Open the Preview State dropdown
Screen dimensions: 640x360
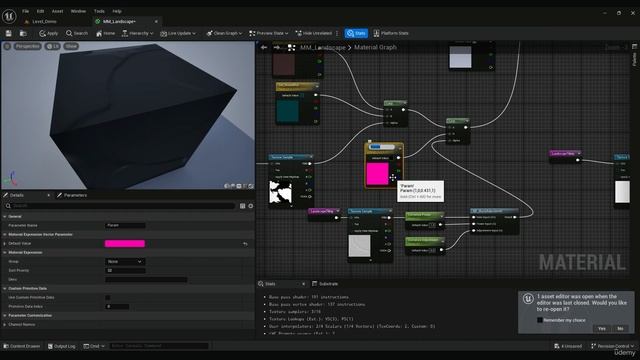[x=269, y=33]
